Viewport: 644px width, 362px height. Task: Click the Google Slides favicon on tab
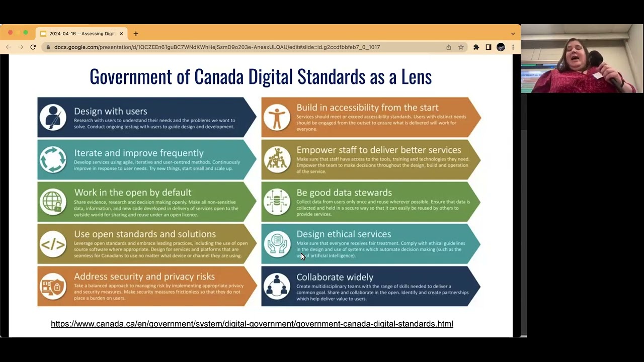[43, 34]
